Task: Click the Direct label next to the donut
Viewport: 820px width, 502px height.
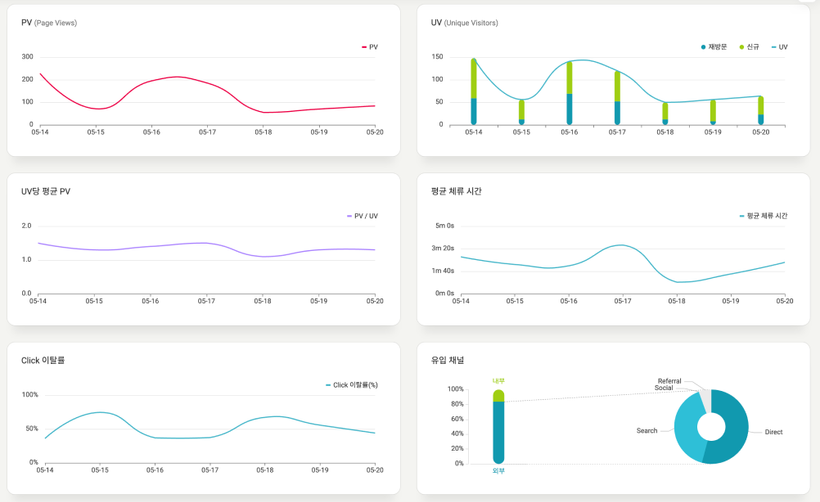Action: 773,432
